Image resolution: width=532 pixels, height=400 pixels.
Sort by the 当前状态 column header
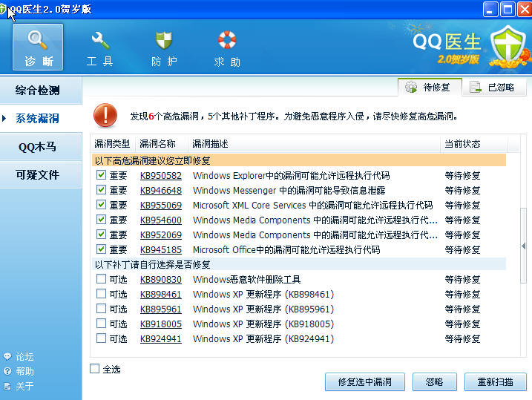(474, 144)
